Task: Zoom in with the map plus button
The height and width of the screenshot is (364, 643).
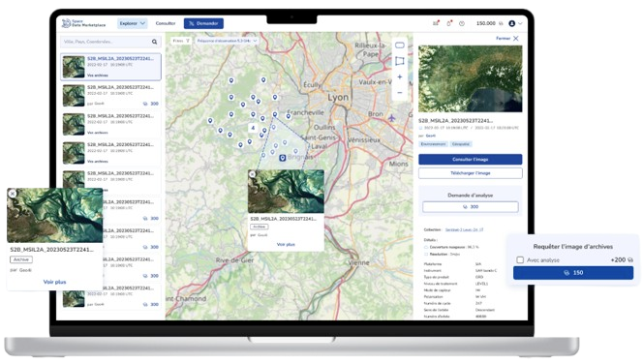Action: coord(399,76)
